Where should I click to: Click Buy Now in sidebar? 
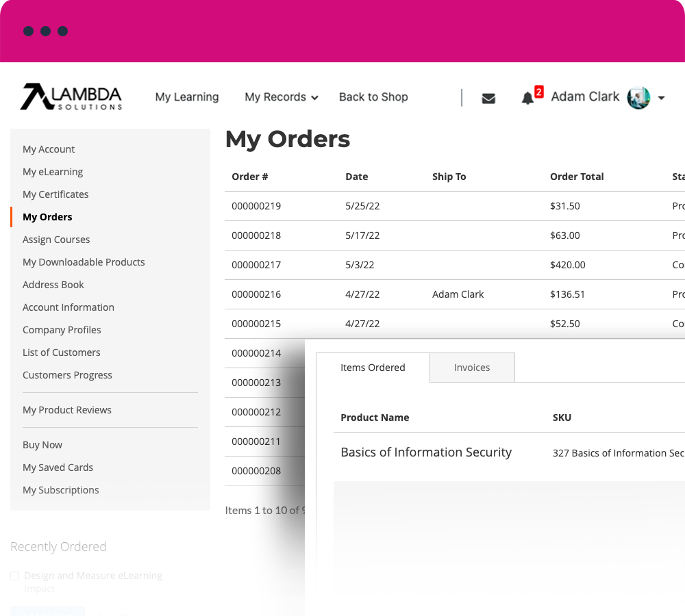coord(42,445)
